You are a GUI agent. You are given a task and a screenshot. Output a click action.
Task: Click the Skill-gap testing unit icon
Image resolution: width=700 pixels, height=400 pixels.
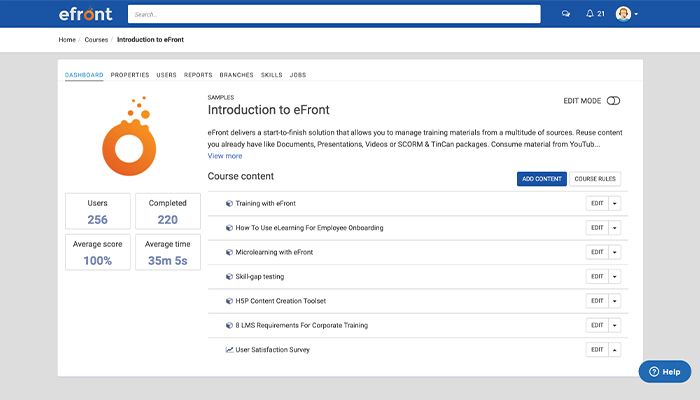pos(229,276)
